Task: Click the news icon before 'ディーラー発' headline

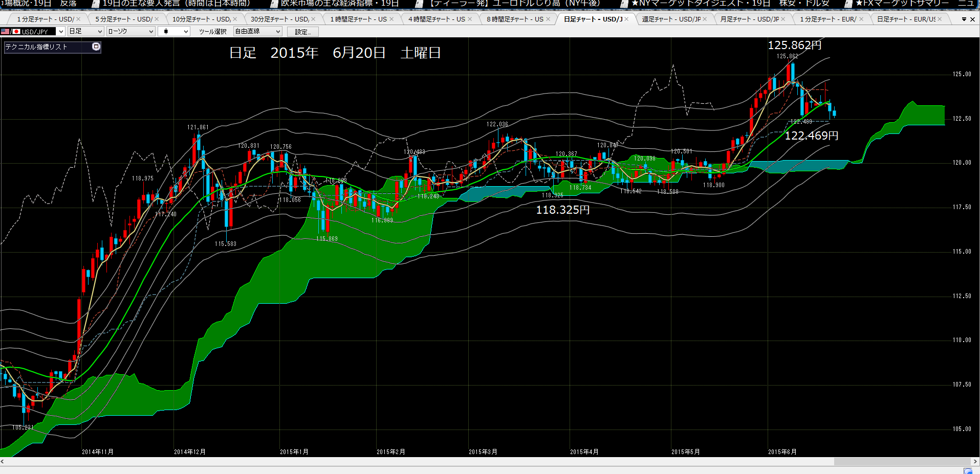Action: point(419,4)
